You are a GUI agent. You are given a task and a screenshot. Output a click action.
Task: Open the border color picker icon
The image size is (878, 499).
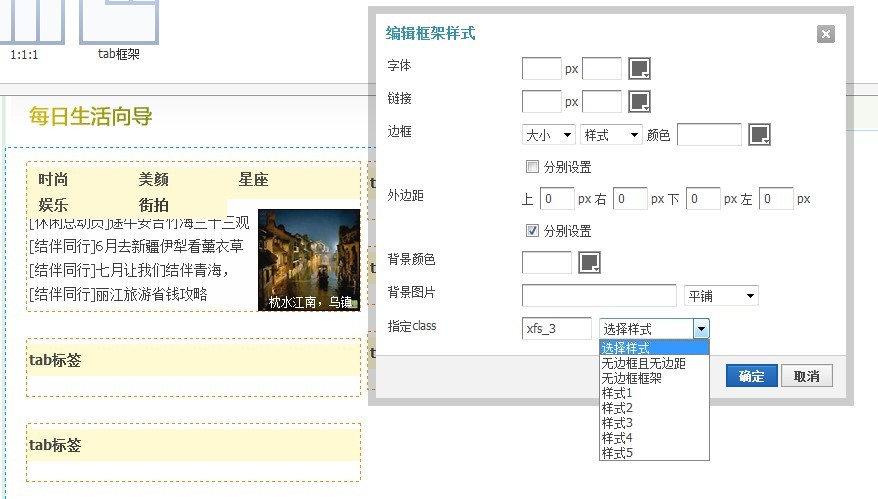pos(759,134)
